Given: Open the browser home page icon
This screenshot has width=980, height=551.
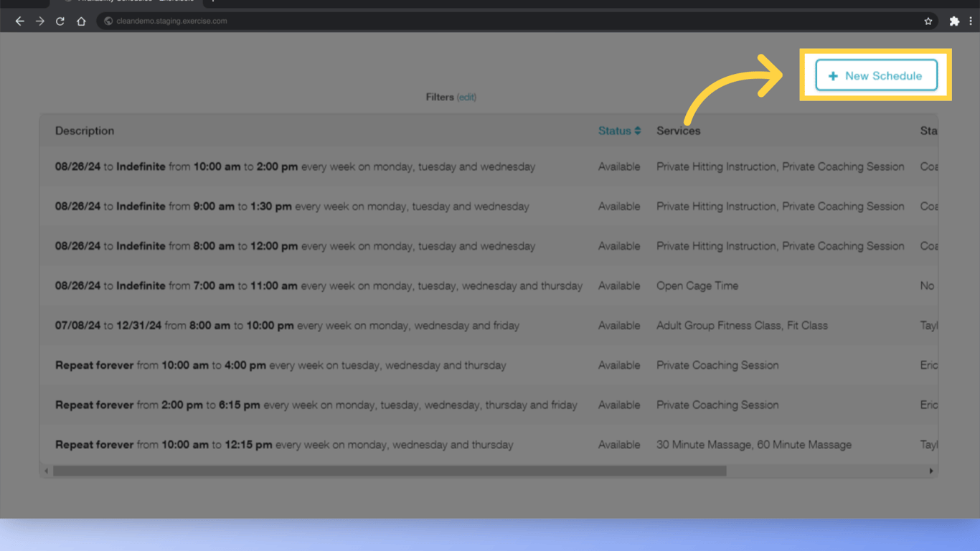Looking at the screenshot, I should (x=81, y=21).
